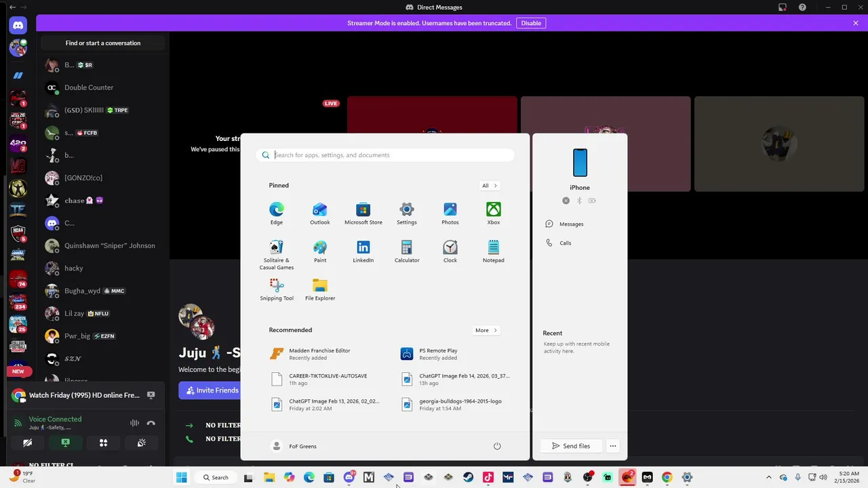
Task: Open FoF Greens user account menu
Action: [x=294, y=446]
